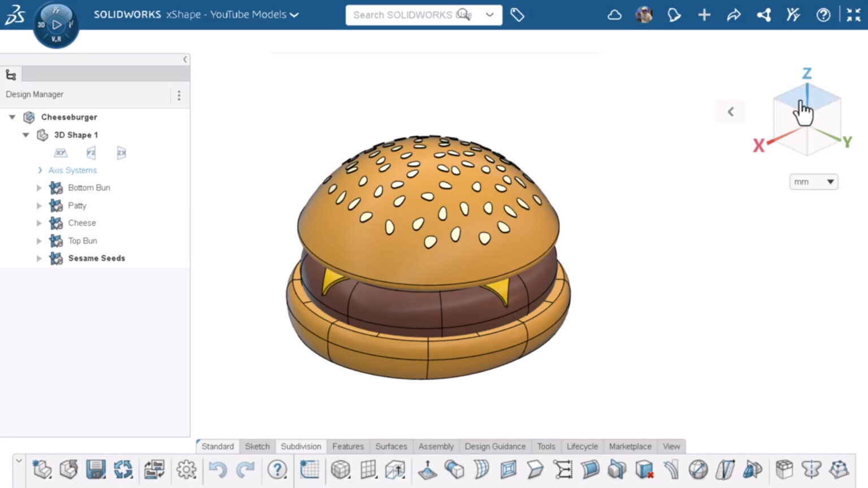Image resolution: width=868 pixels, height=488 pixels.
Task: Toggle the grid display icon in the Subdivision toolbar
Action: pos(368,469)
